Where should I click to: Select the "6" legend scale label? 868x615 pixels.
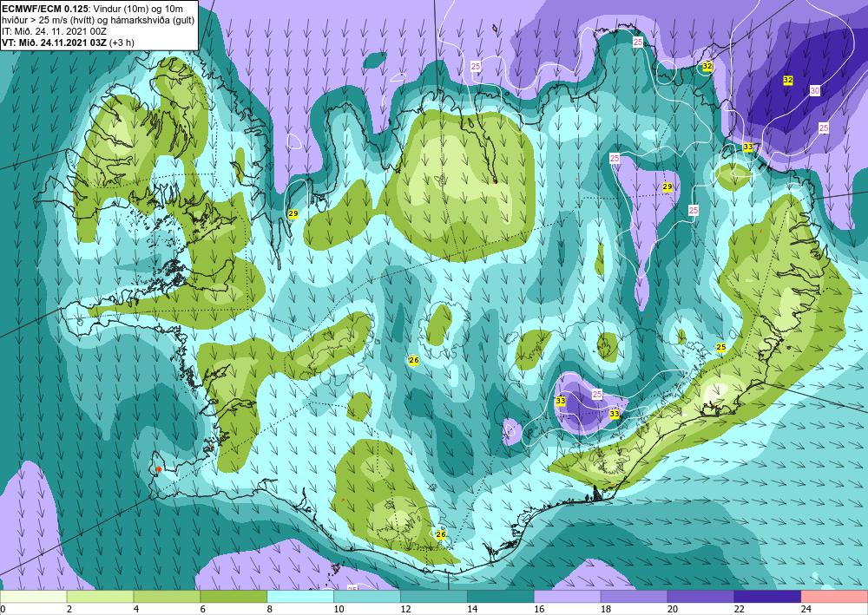point(203,610)
